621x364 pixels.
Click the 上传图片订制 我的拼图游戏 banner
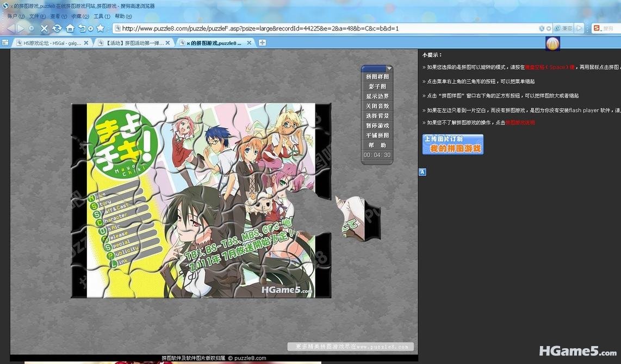452,144
